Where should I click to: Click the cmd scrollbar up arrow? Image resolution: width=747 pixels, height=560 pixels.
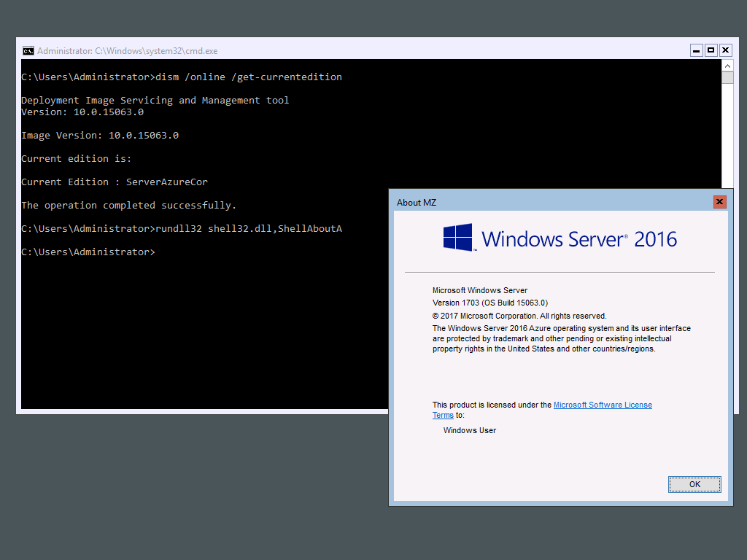[727, 66]
